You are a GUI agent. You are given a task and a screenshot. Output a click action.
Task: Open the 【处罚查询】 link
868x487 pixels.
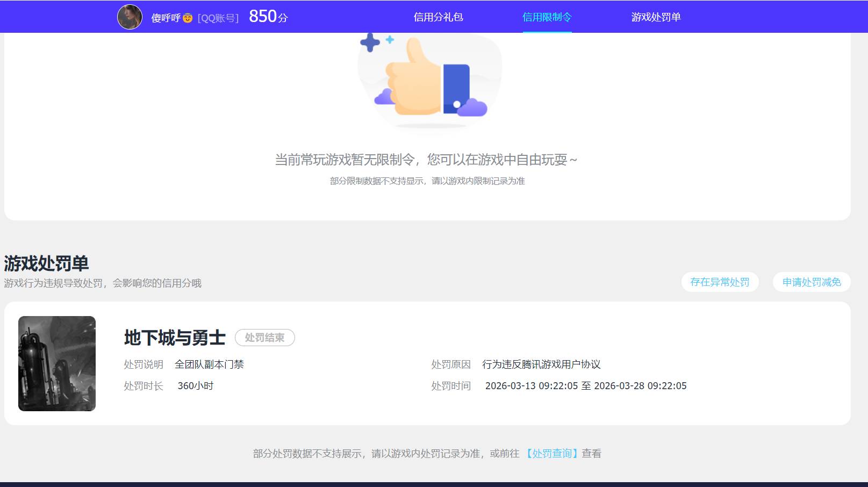551,453
